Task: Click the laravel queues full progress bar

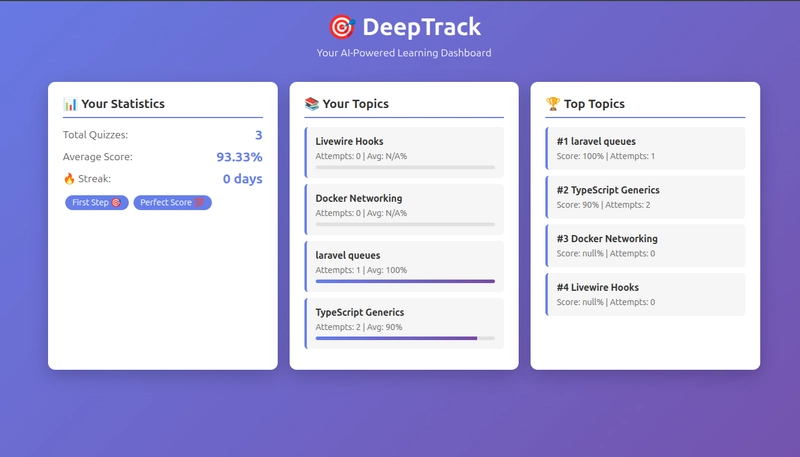Action: tap(405, 281)
